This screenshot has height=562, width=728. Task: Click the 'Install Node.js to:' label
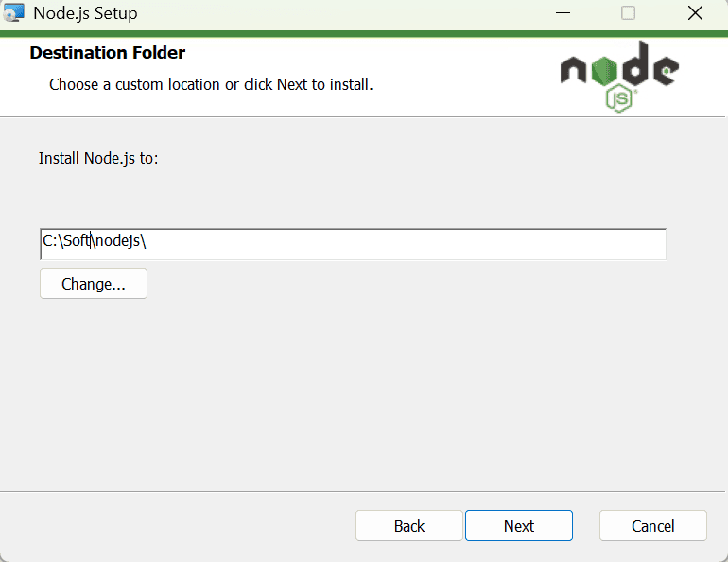pyautogui.click(x=98, y=158)
